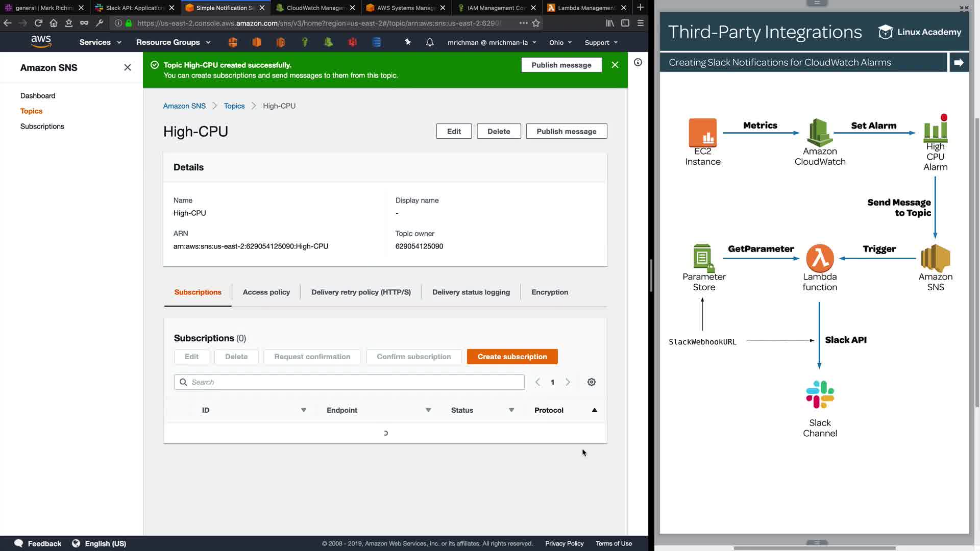Click the pin shortcuts icon in navbar
Viewport: 980px width, 551px height.
[x=407, y=42]
